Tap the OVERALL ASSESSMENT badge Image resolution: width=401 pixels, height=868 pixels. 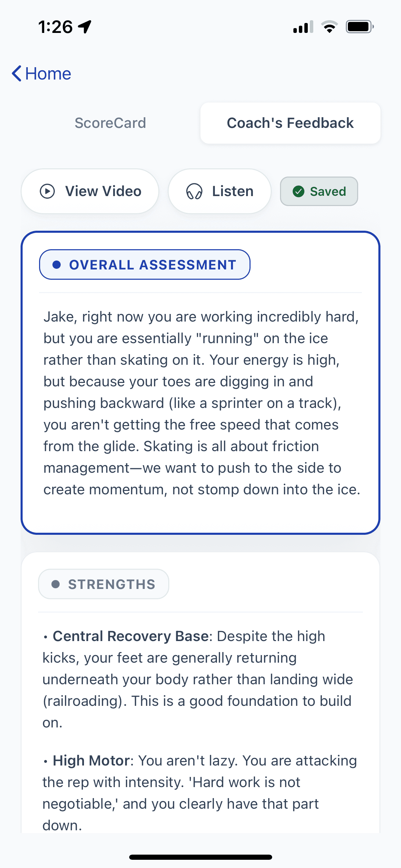click(x=145, y=264)
